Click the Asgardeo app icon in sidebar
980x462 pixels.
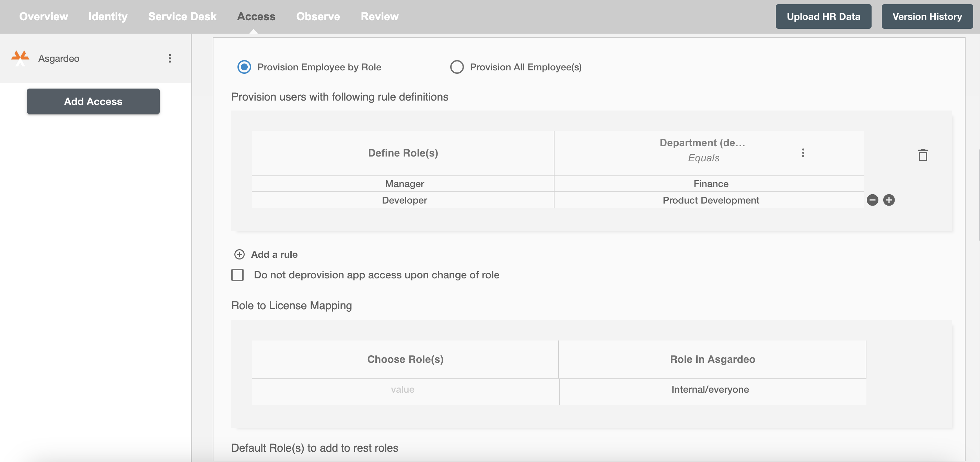point(21,58)
